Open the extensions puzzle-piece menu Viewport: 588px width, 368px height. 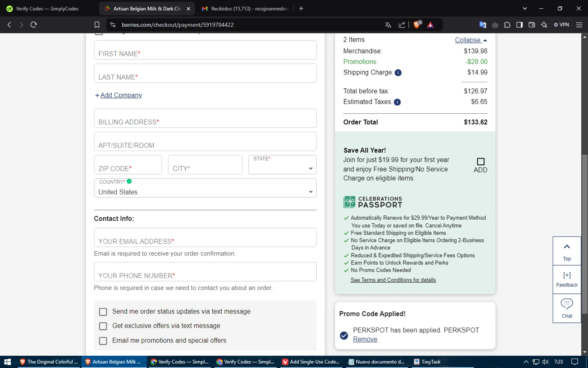507,25
